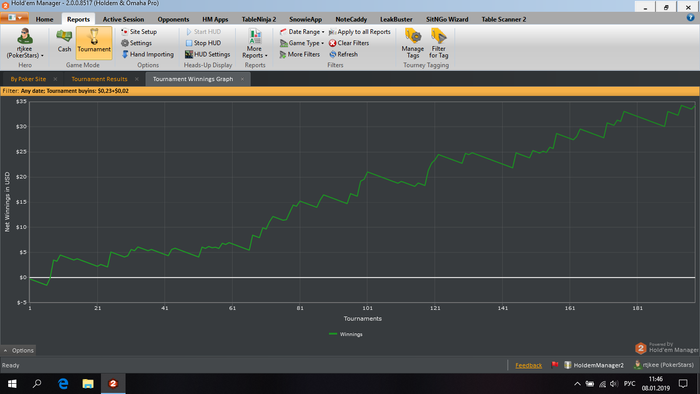Click the rtjkee (PokerStars) status bar item

click(664, 365)
